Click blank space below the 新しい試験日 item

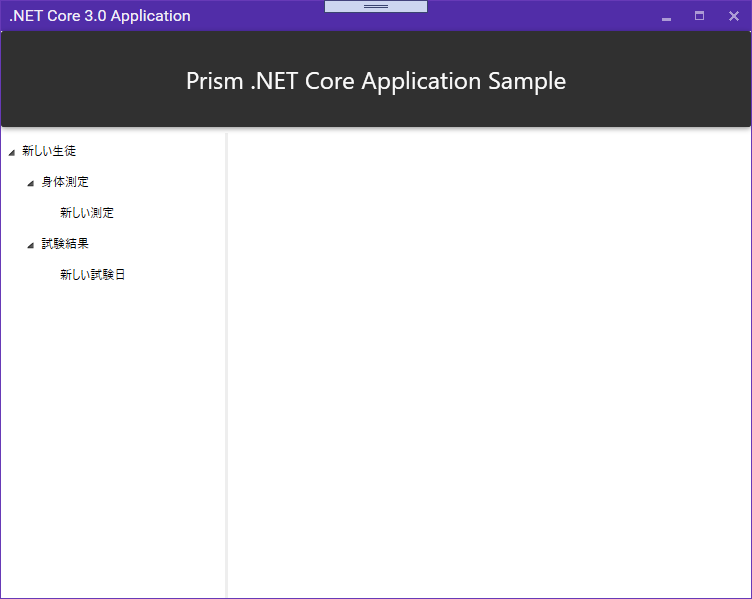pyautogui.click(x=113, y=432)
